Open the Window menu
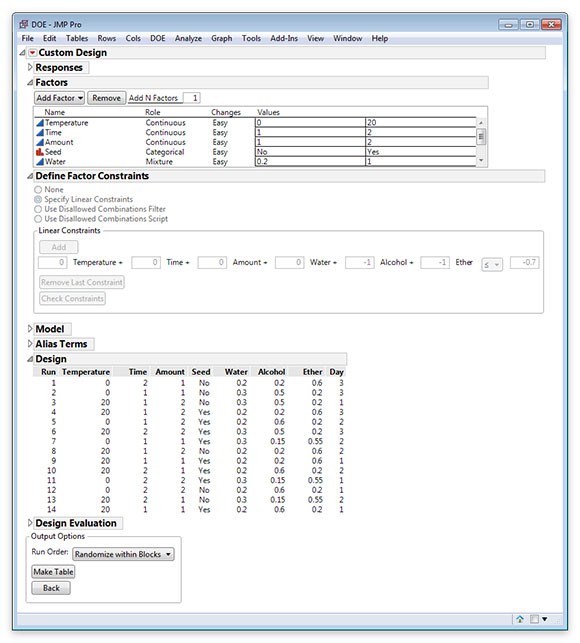580x643 pixels. 347,39
